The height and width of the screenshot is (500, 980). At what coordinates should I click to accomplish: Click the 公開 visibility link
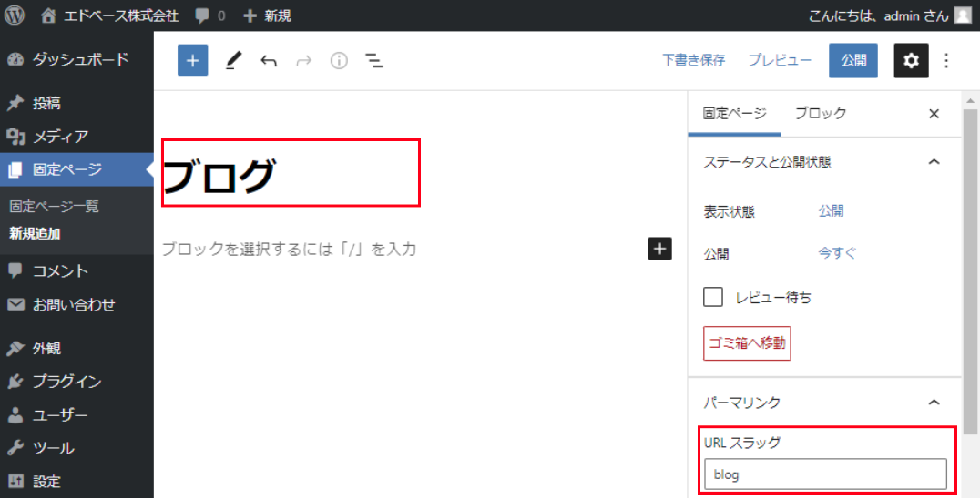pos(832,211)
